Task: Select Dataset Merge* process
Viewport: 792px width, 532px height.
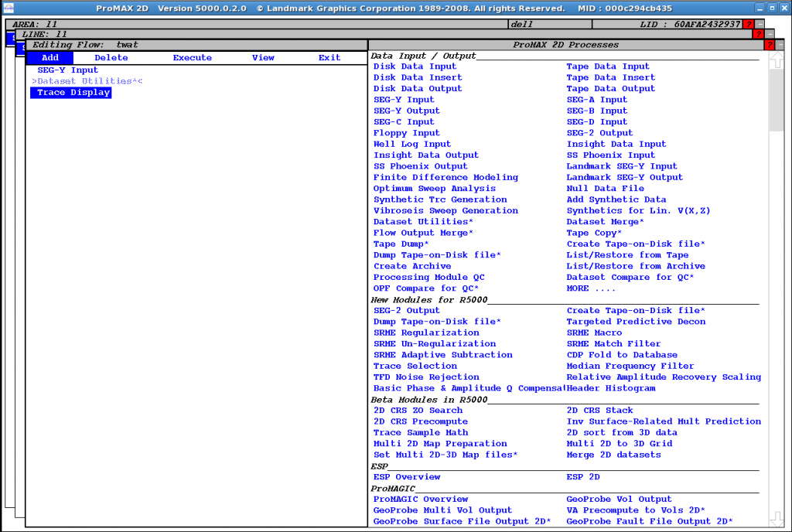Action: [x=605, y=222]
